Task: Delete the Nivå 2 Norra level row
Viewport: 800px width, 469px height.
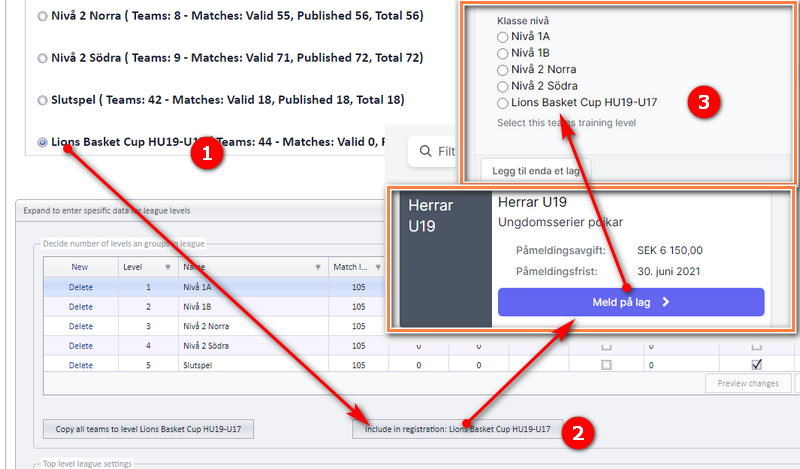Action: (81, 326)
